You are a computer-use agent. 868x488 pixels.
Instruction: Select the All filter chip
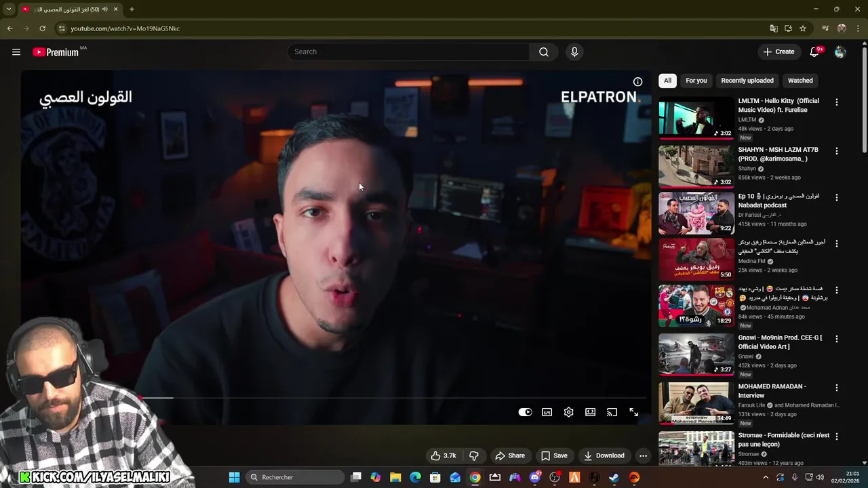click(667, 81)
